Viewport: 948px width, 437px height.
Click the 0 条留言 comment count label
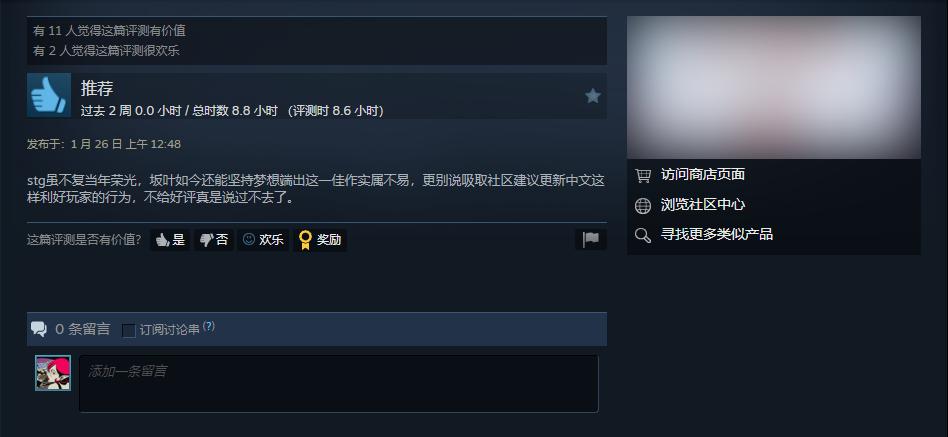[83, 329]
